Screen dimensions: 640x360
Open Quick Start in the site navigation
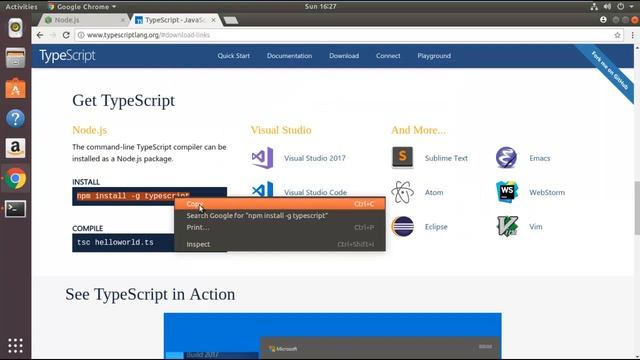point(233,56)
